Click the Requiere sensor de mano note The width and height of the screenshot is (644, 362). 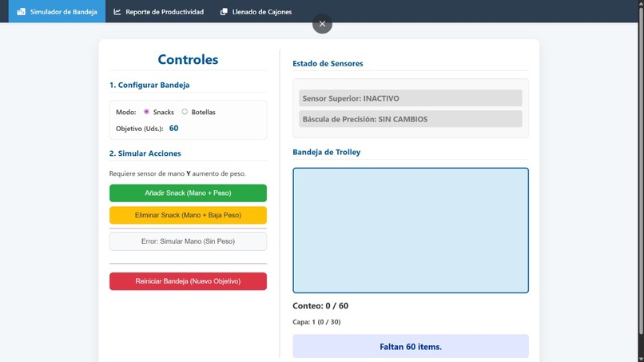[x=177, y=173]
